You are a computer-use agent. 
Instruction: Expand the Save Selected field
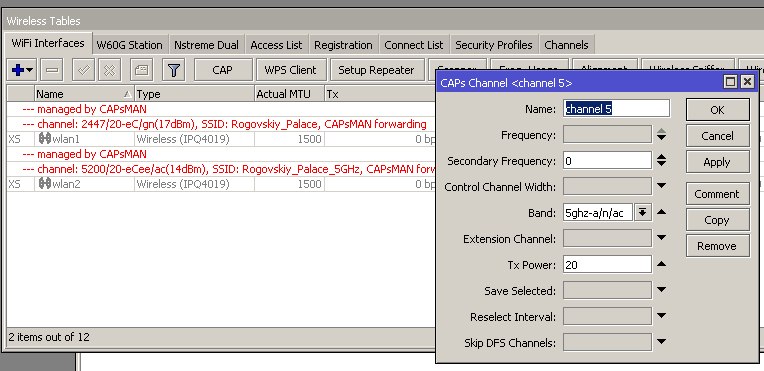coord(661,290)
